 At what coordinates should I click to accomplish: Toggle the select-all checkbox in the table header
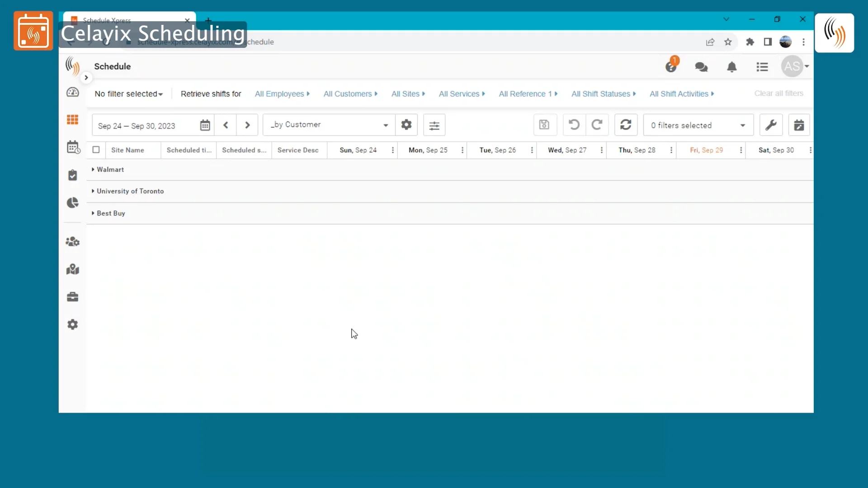click(x=96, y=150)
